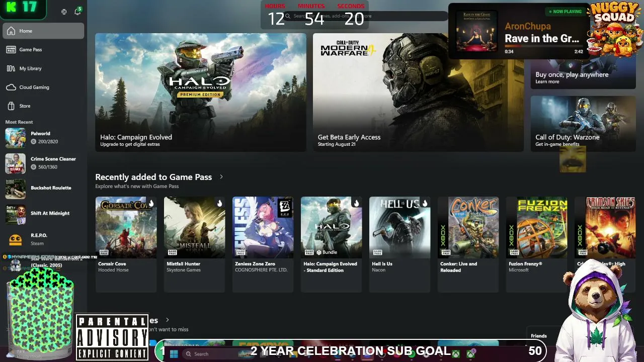Image resolution: width=644 pixels, height=362 pixels.
Task: Open R.E.P.O. Steam game from Most Recent
Action: tap(43, 239)
